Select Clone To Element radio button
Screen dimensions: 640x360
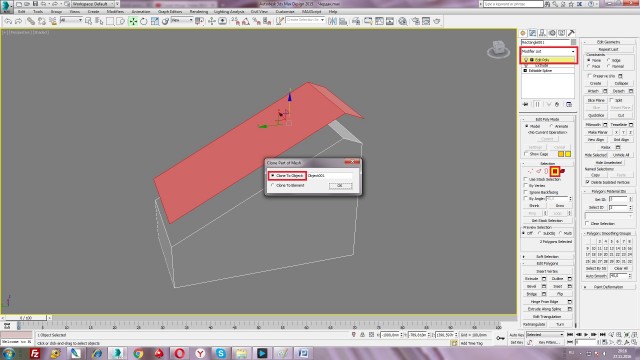pyautogui.click(x=273, y=185)
